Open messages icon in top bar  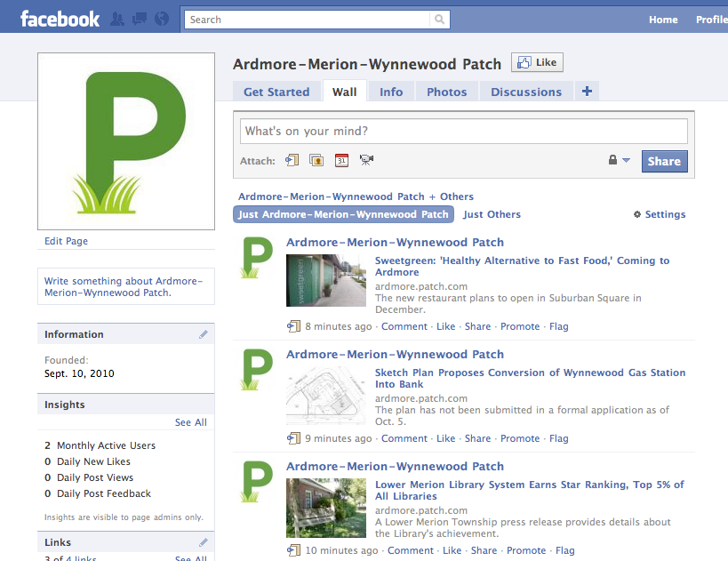140,19
